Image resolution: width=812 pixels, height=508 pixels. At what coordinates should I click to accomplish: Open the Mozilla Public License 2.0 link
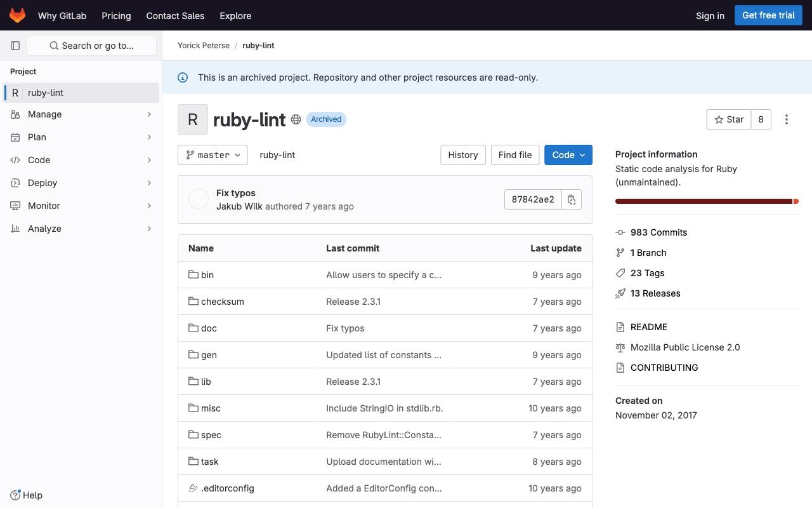click(685, 347)
